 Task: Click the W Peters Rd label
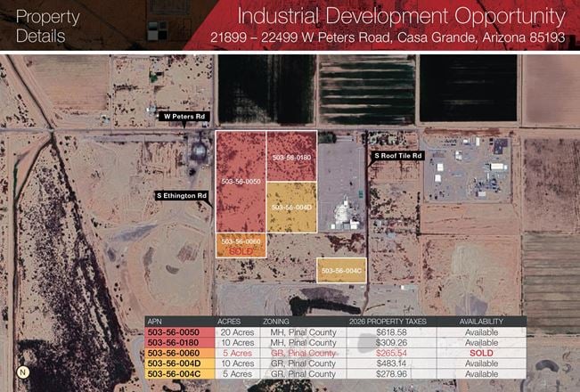(x=184, y=117)
